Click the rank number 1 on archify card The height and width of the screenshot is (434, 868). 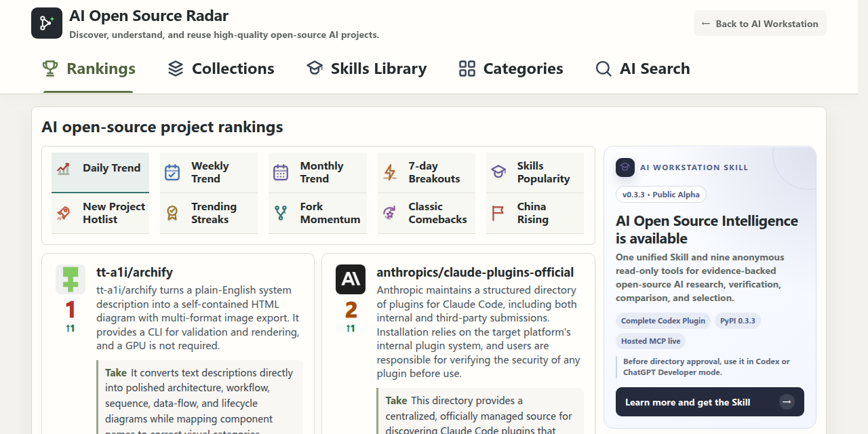[71, 310]
